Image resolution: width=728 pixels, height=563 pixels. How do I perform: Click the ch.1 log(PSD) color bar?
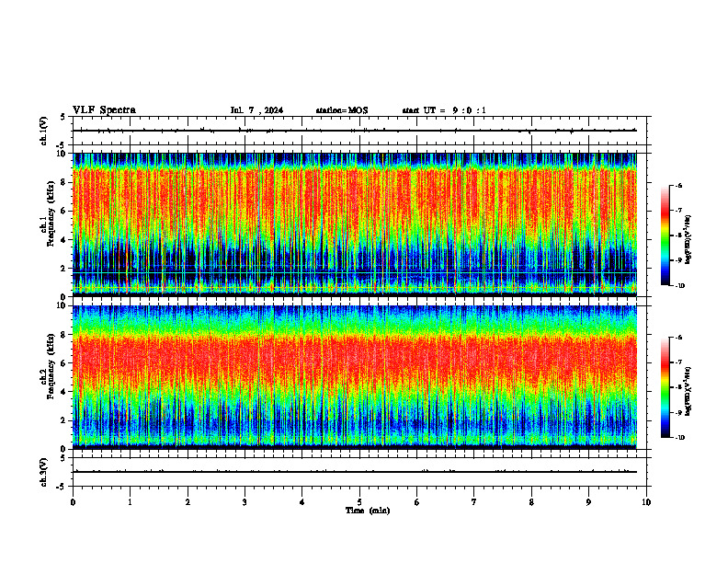(x=665, y=236)
